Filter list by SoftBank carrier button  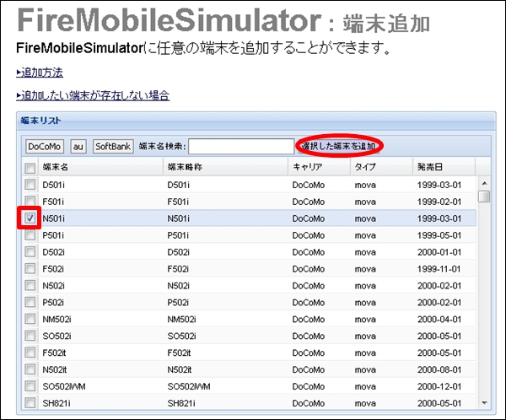tap(113, 147)
